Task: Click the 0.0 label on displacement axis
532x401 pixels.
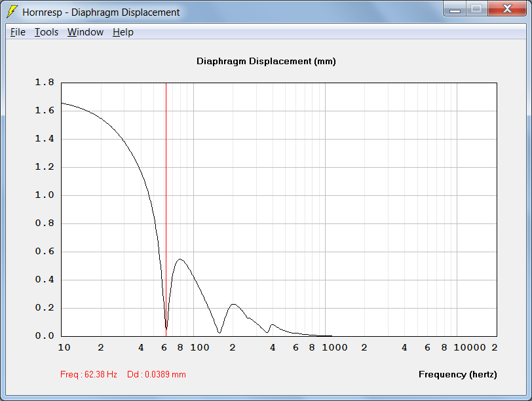Action: coord(45,336)
